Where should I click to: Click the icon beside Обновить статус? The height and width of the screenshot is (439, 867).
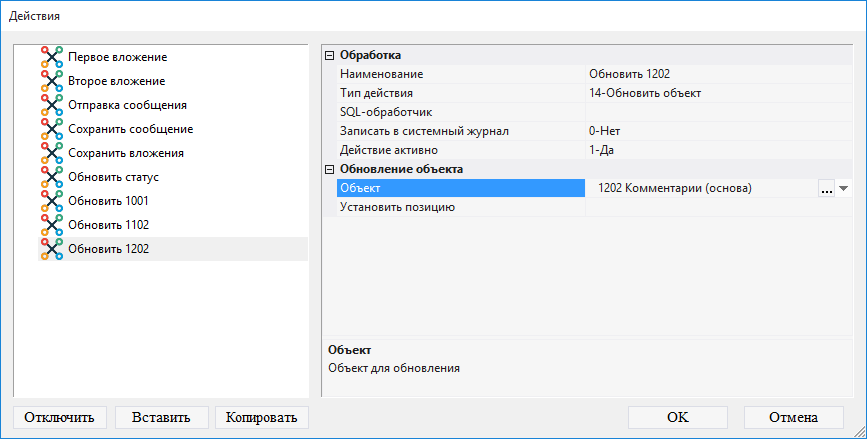tap(52, 177)
